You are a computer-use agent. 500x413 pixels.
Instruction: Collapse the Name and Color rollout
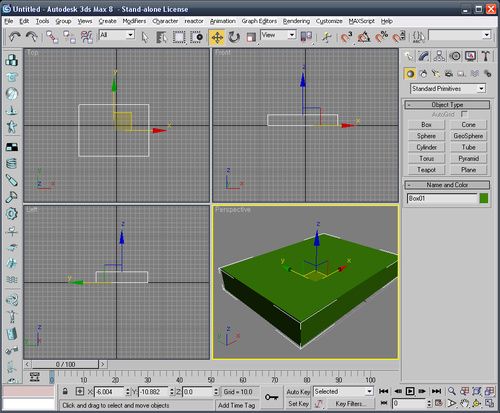[447, 185]
